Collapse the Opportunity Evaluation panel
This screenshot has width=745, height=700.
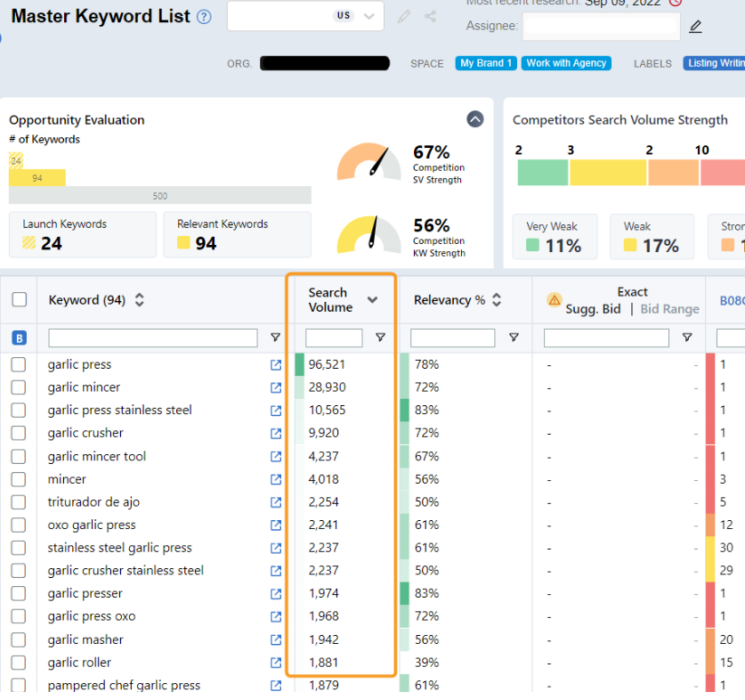[x=475, y=119]
